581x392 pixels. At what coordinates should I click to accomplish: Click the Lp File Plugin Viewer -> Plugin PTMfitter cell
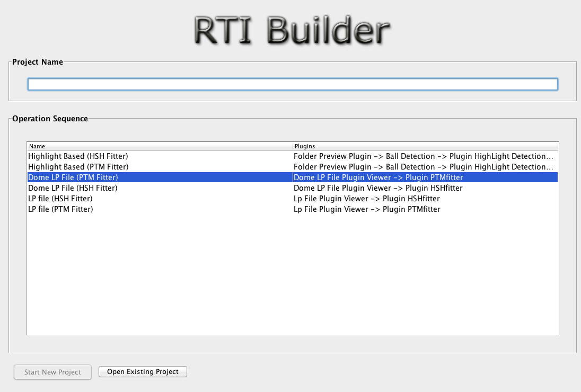[x=367, y=209]
